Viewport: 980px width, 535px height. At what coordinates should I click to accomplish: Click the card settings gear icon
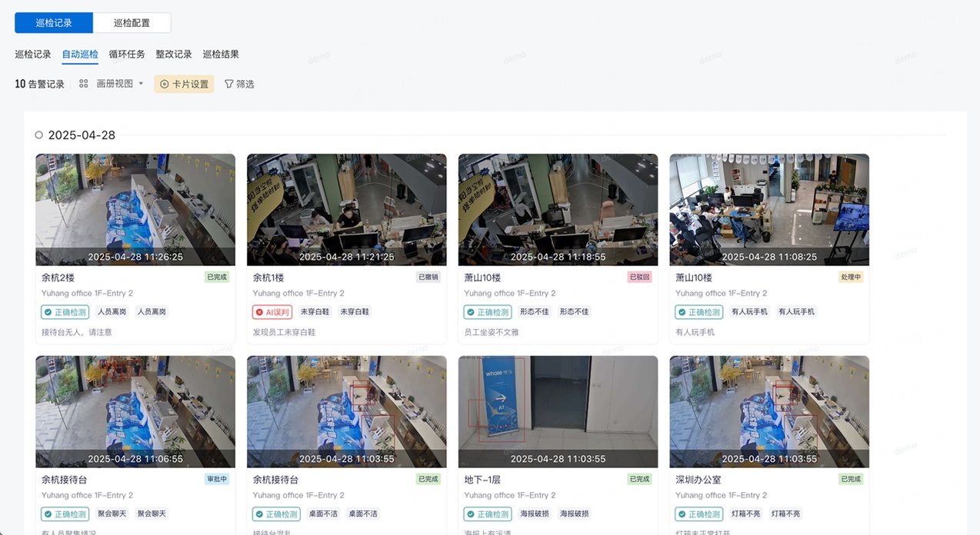[165, 85]
